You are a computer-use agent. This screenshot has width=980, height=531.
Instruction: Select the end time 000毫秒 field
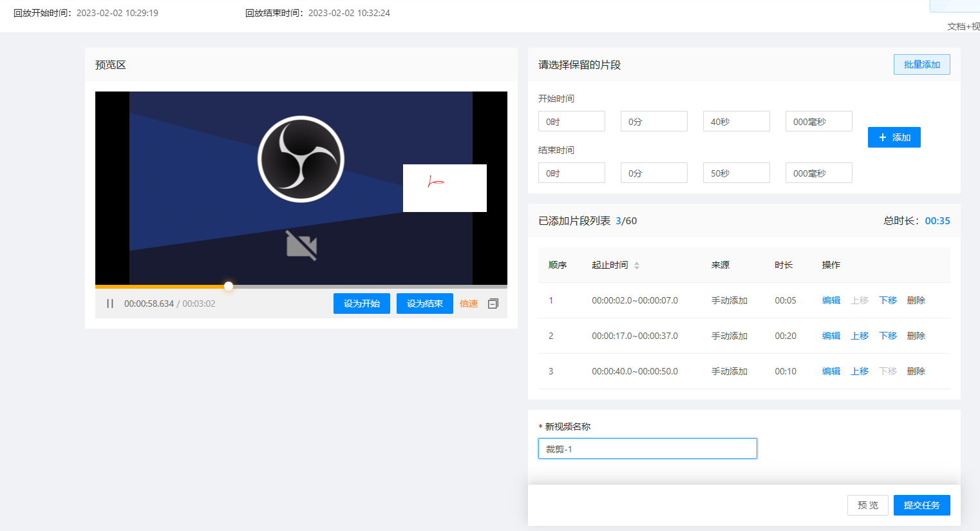point(819,173)
